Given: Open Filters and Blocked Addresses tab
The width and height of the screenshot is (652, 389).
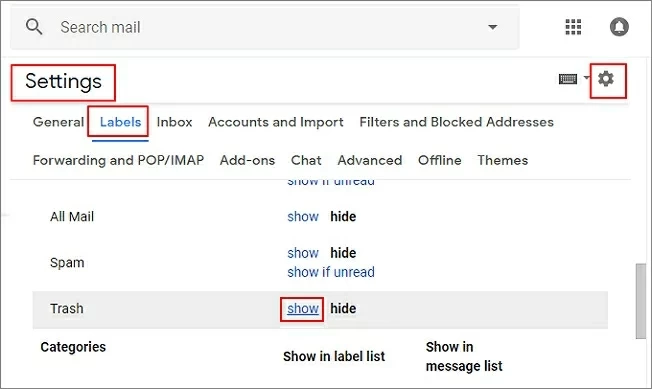Looking at the screenshot, I should [457, 122].
